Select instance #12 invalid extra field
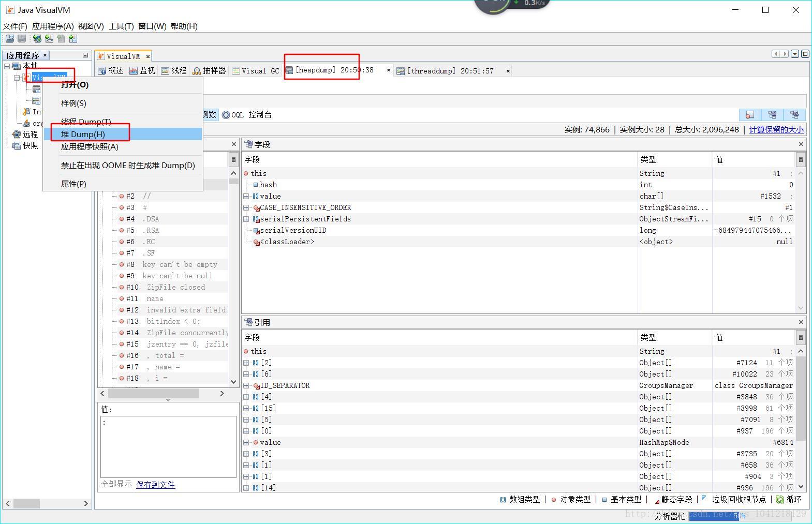 [173, 310]
